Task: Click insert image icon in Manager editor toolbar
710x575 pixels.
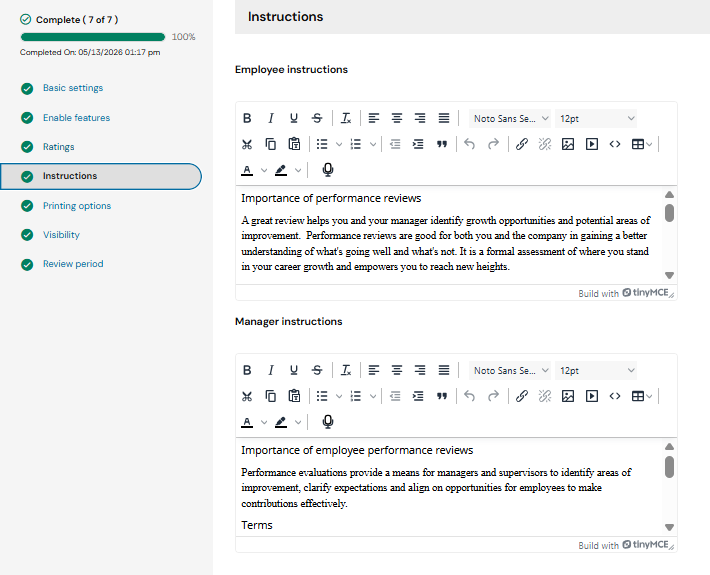Action: pyautogui.click(x=568, y=396)
